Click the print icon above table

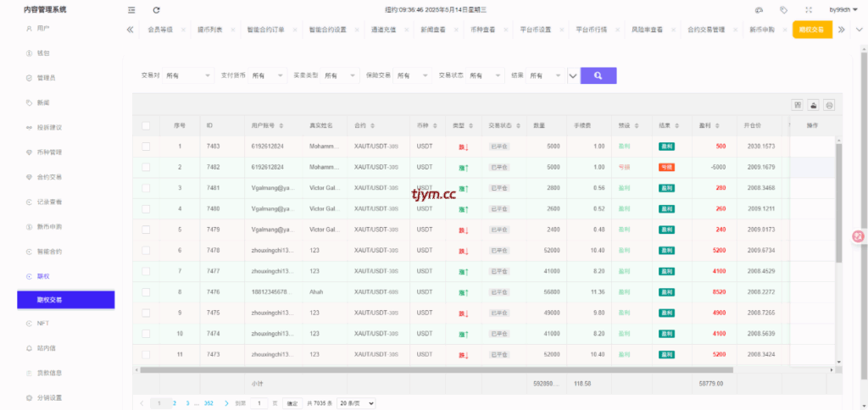pyautogui.click(x=829, y=105)
